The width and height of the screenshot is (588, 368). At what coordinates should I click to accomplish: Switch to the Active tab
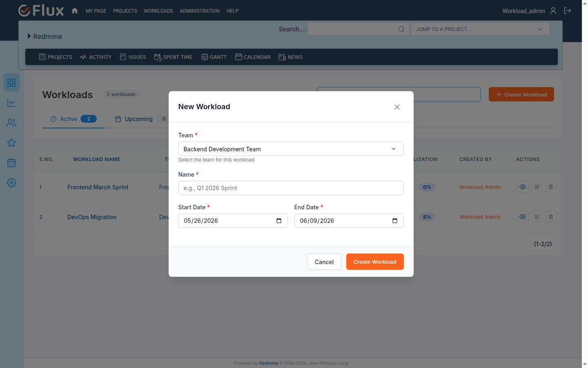(x=73, y=119)
